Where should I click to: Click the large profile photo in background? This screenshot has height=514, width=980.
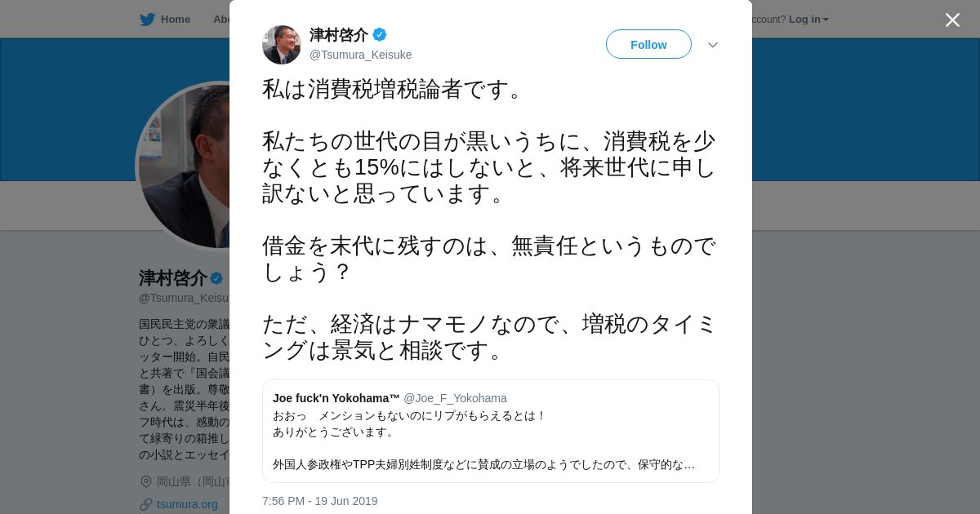[x=185, y=166]
